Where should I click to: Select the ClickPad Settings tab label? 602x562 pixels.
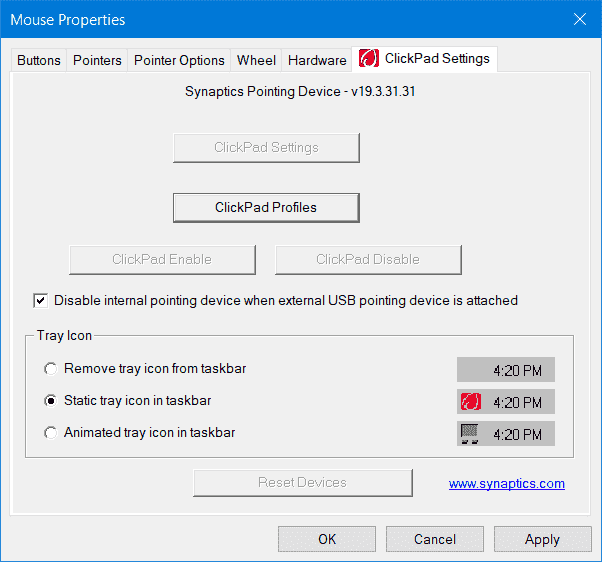click(x=437, y=58)
